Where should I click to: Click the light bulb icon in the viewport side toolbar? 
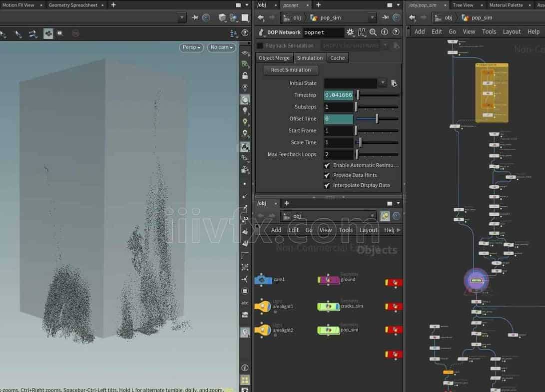pyautogui.click(x=245, y=111)
